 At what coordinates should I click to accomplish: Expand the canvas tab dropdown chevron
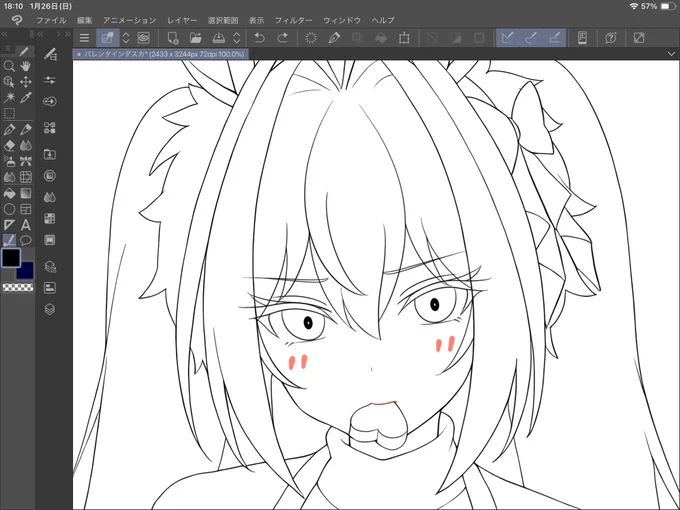point(671,54)
